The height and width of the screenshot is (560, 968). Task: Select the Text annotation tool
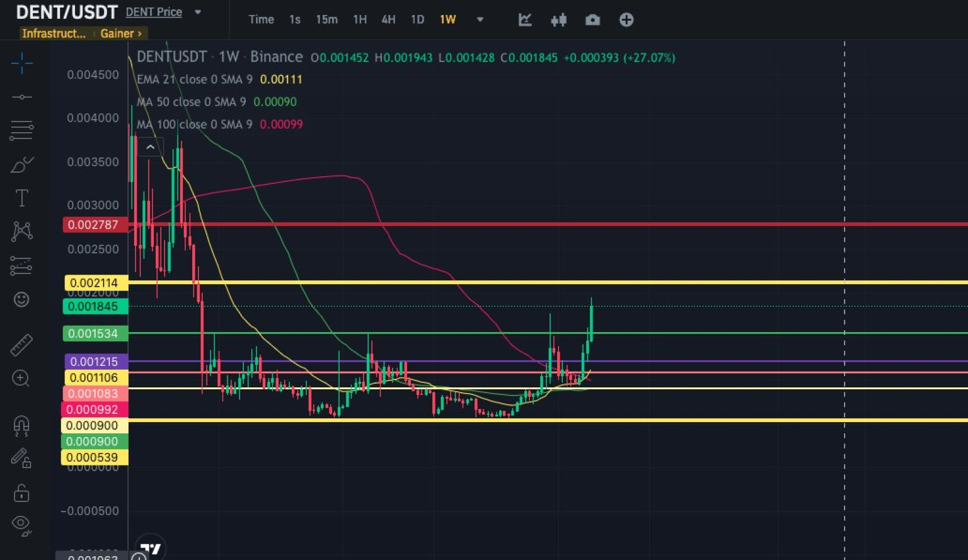pyautogui.click(x=21, y=197)
